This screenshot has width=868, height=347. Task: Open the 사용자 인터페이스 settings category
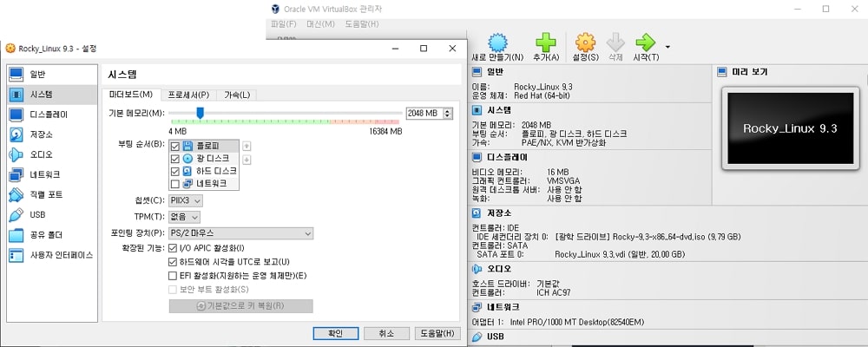coord(51,255)
